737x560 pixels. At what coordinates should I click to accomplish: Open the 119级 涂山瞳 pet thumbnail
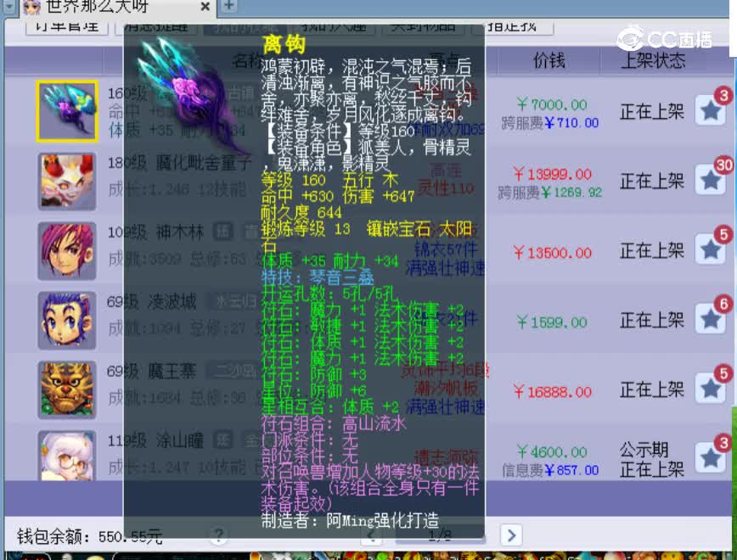pyautogui.click(x=67, y=456)
